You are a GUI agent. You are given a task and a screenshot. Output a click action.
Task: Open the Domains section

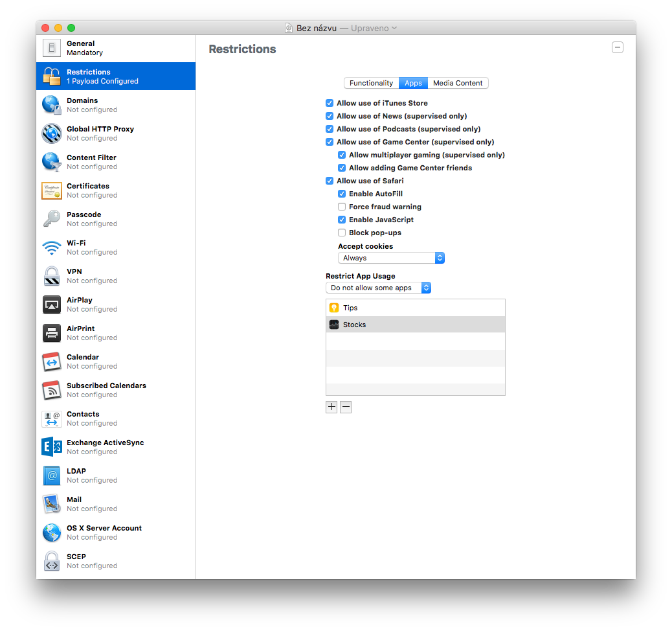pyautogui.click(x=116, y=105)
